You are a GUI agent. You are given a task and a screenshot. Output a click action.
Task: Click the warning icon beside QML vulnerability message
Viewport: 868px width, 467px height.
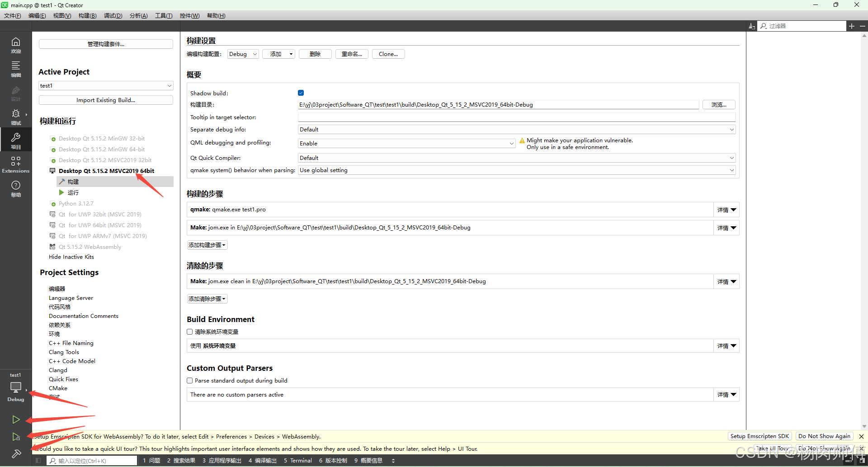(522, 140)
